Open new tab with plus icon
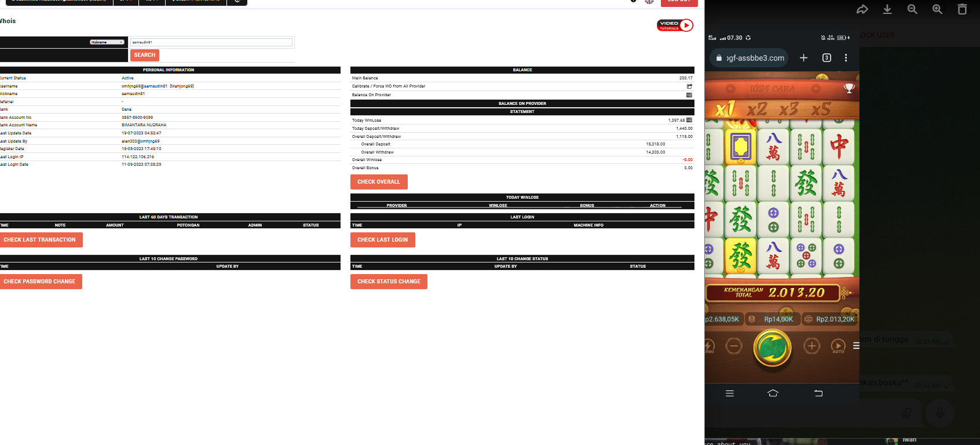This screenshot has height=445, width=980. 804,58
